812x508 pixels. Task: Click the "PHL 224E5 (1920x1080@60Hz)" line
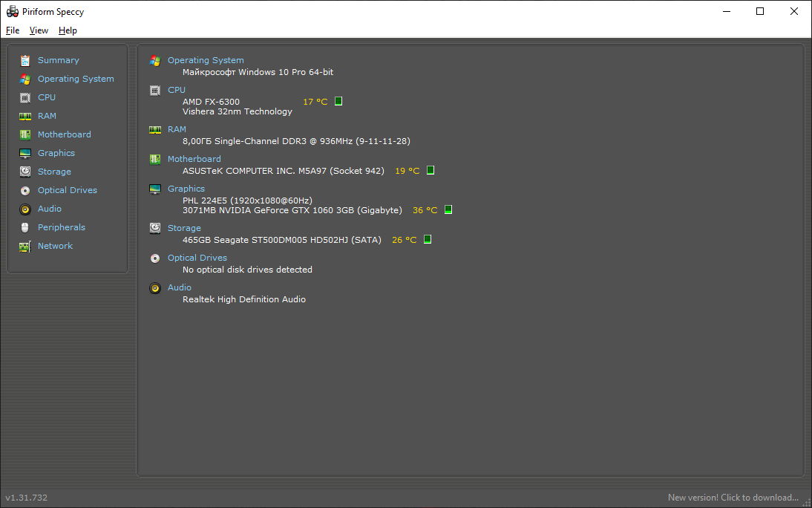(248, 200)
